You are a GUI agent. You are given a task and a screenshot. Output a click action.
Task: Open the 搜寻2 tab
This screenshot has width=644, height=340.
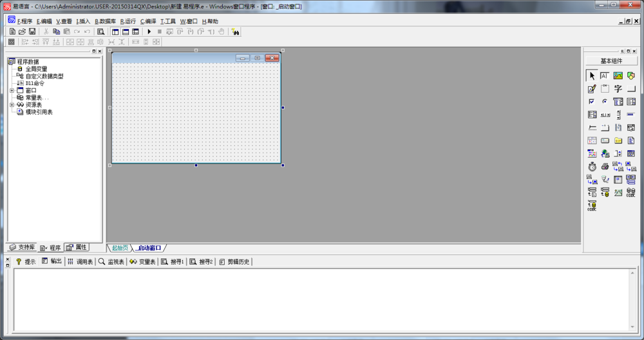201,261
